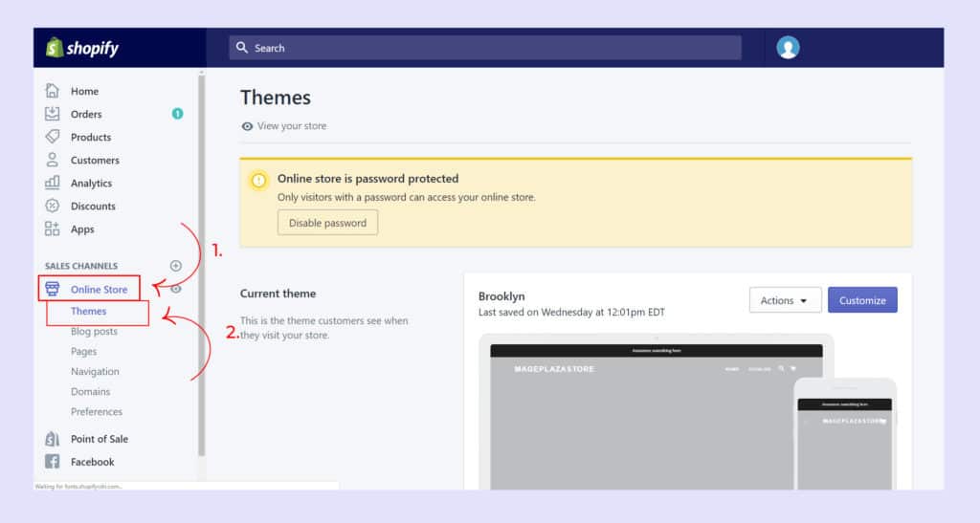Open Preferences under Online Store
This screenshot has width=980, height=523.
[97, 411]
